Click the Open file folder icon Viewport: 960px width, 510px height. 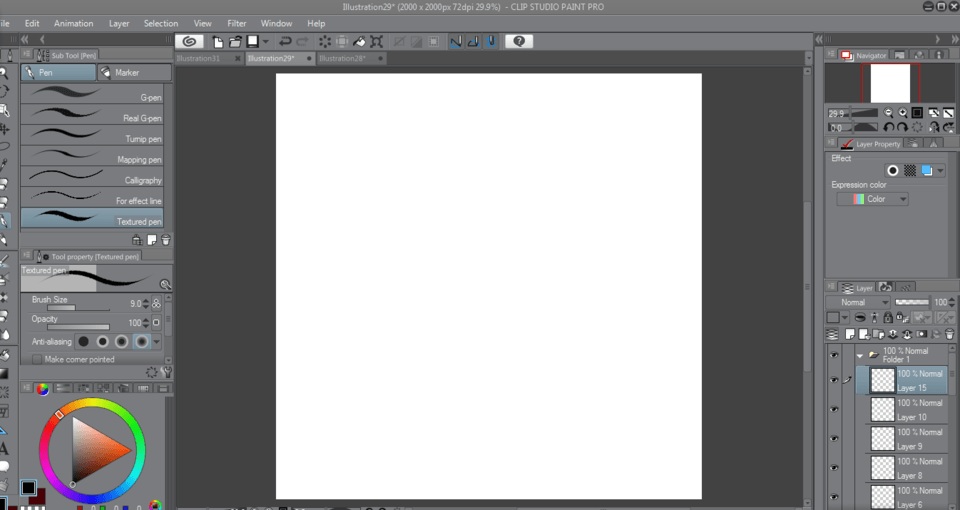(235, 41)
